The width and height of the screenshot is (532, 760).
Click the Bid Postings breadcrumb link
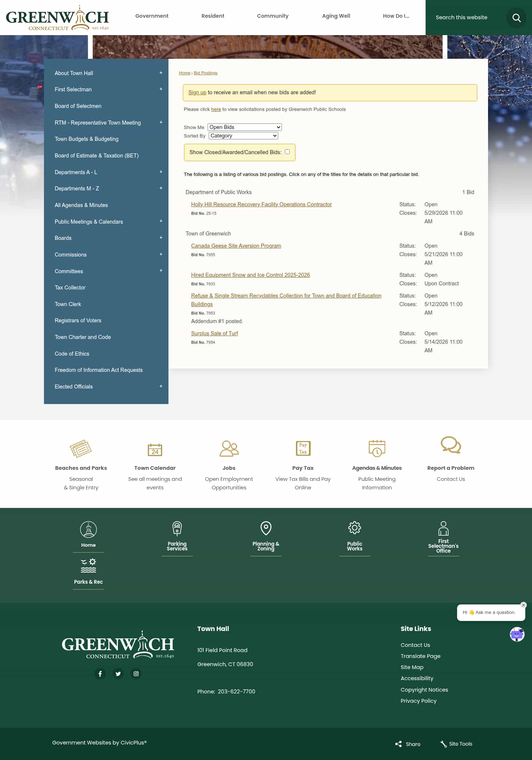coord(206,73)
